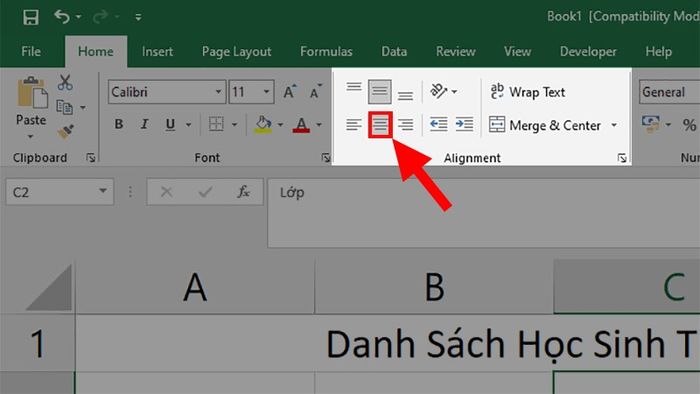Open Font group dialog launcher
The image size is (700, 394).
pos(326,157)
